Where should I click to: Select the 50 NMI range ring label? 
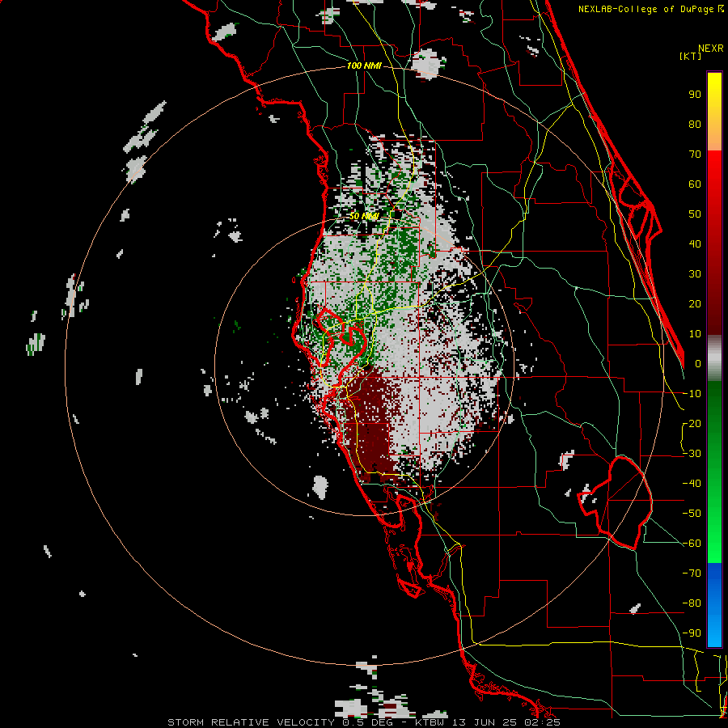point(364,216)
